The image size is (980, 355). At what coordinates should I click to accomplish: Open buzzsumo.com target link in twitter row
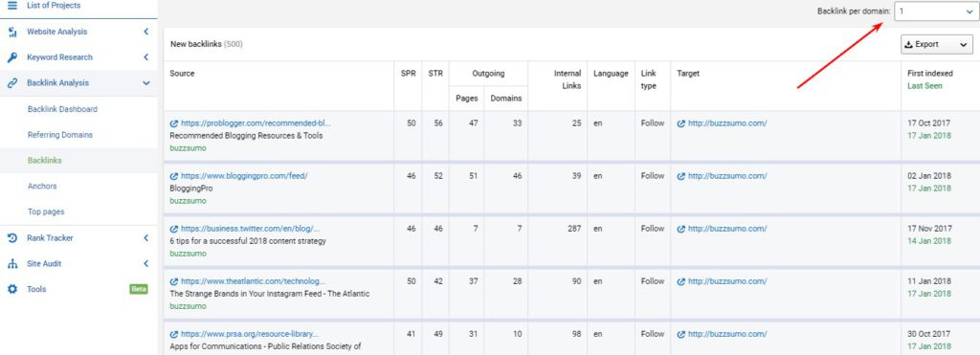[x=727, y=229]
